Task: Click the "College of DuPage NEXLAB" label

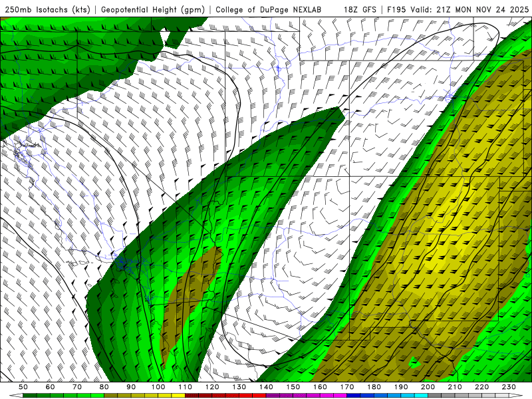Action: (x=268, y=9)
